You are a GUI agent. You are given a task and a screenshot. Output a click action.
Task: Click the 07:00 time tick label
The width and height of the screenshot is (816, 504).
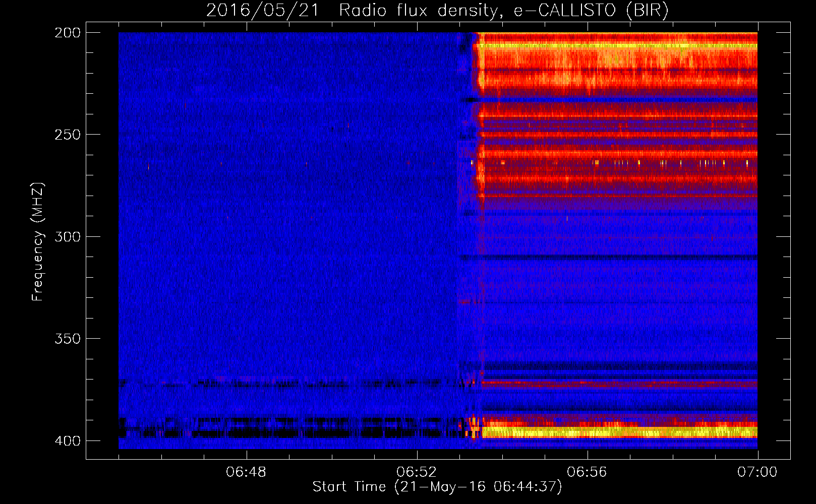tap(757, 472)
